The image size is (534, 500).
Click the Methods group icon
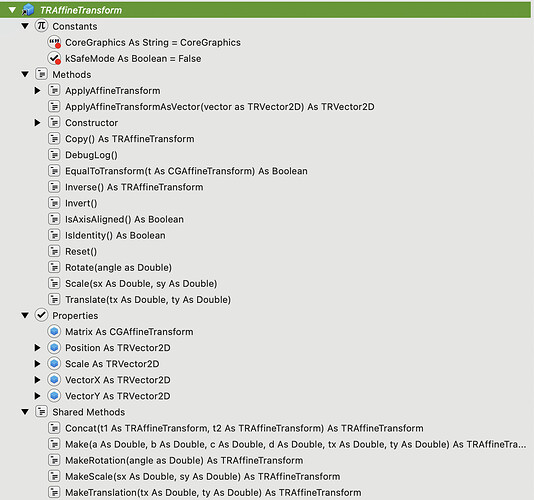coord(41,74)
